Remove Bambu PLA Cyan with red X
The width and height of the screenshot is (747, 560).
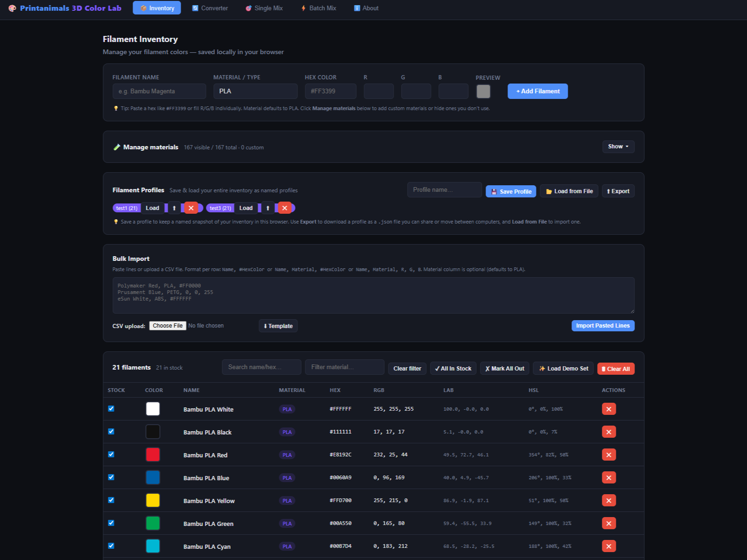tap(609, 546)
